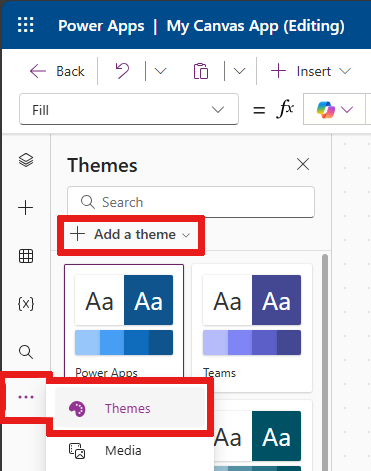This screenshot has height=471, width=371.
Task: Click the themes list vertical scrollbar
Action: [x=325, y=362]
